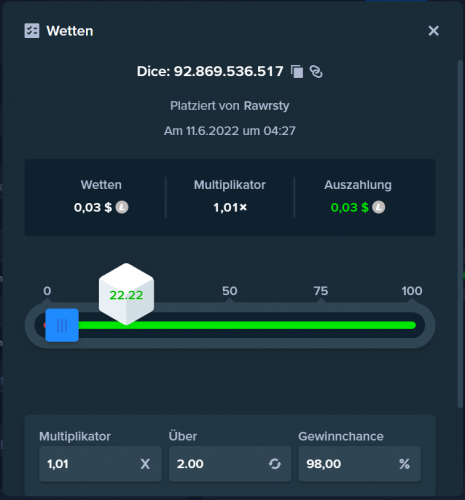The width and height of the screenshot is (465, 500).
Task: Click the green slider track near 75
Action: (x=321, y=325)
